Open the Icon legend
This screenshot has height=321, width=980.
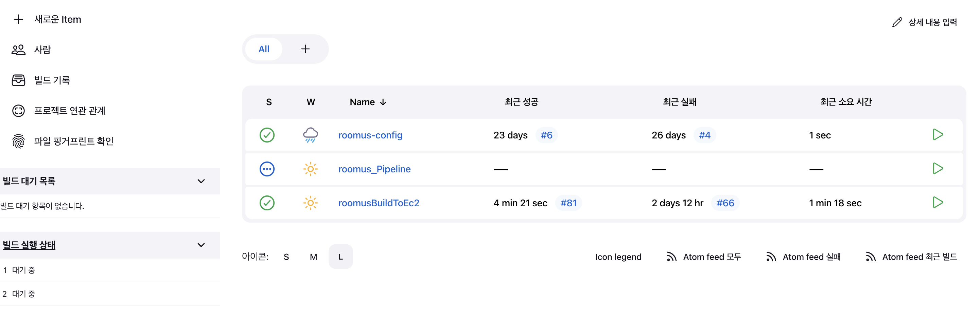click(x=618, y=257)
